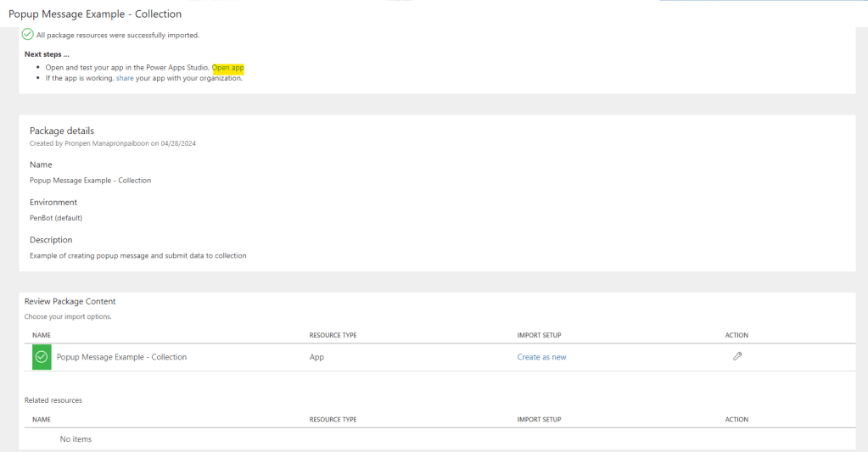Click the highlighted Open app link

227,67
